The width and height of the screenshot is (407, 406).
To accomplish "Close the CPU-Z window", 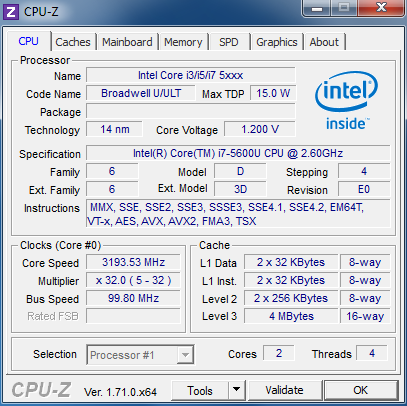I will 381,8.
